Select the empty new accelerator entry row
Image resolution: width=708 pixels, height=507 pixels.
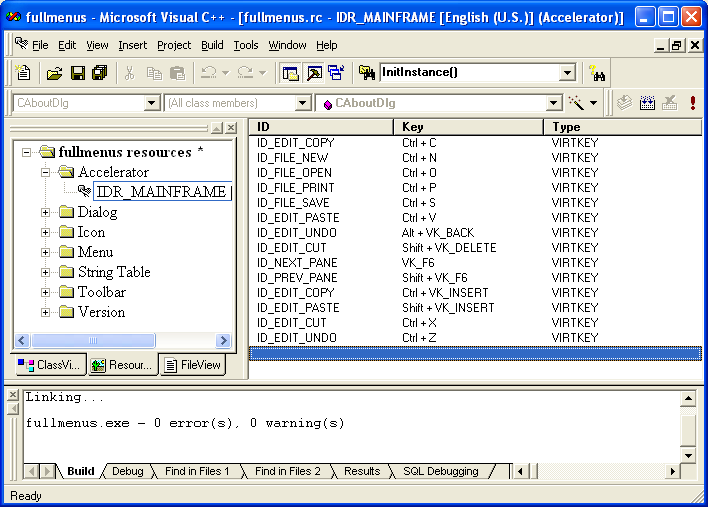point(475,353)
